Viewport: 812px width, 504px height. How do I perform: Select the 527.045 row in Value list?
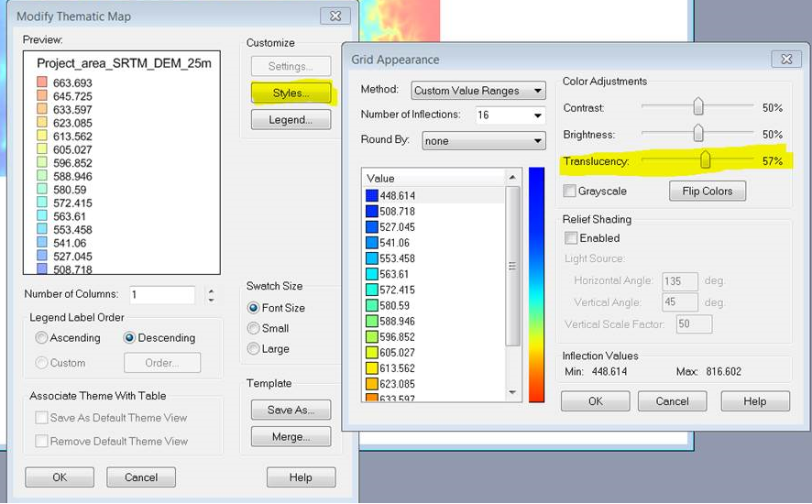pos(434,227)
